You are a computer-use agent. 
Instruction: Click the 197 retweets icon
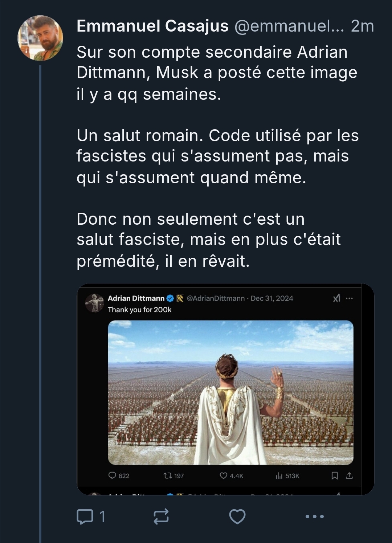(168, 475)
